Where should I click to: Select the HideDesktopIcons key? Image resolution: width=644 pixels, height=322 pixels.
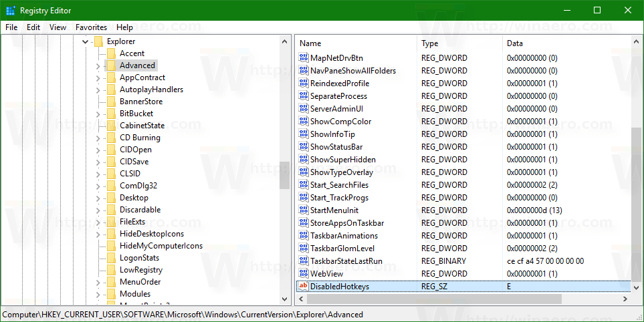(x=152, y=234)
